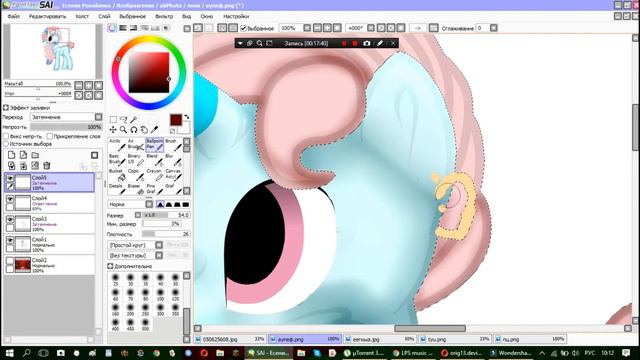The height and width of the screenshot is (360, 640).
Task: Open the Простой круг brush shape dropdown
Action: pos(136,245)
